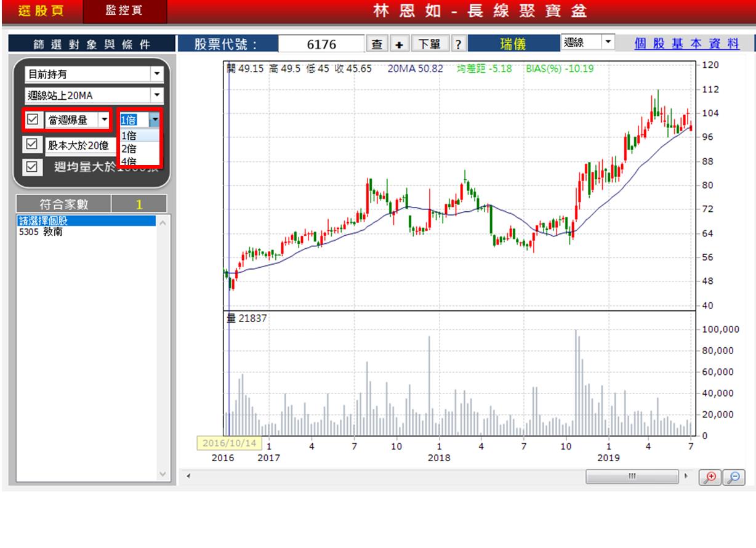
Task: Click the chart scrollbar right arrow
Action: 687,476
